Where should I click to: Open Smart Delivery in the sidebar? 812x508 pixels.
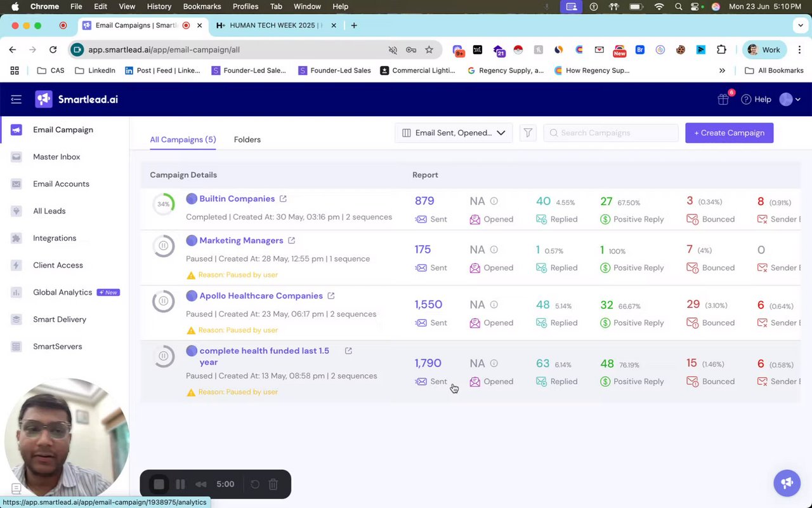[x=60, y=319]
